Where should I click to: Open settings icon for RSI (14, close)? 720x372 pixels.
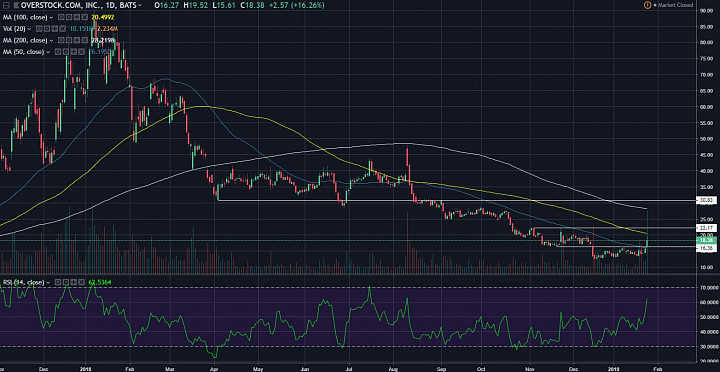point(66,282)
